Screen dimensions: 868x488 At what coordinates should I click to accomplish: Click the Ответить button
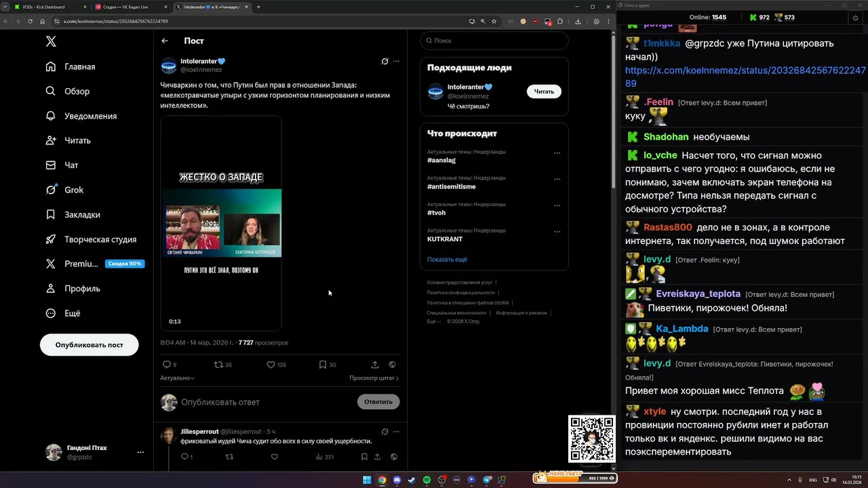click(x=378, y=402)
